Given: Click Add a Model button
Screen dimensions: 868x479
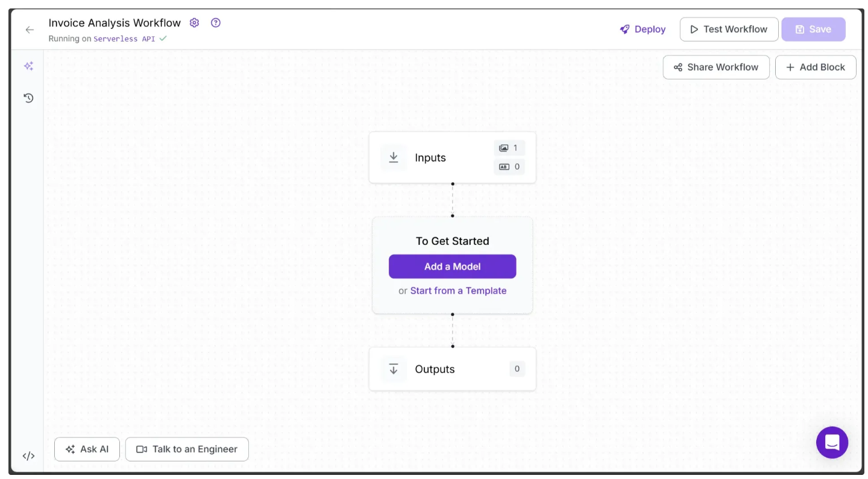Looking at the screenshot, I should pos(452,266).
